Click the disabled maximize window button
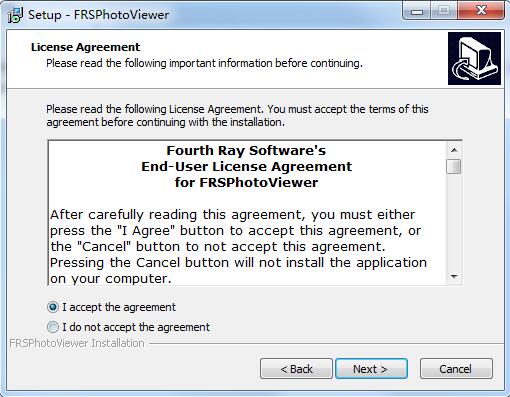510x397 pixels. pyautogui.click(x=444, y=11)
